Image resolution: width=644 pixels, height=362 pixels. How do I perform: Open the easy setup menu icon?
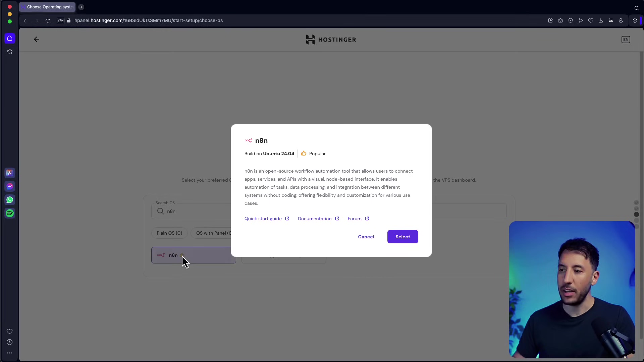(x=611, y=20)
